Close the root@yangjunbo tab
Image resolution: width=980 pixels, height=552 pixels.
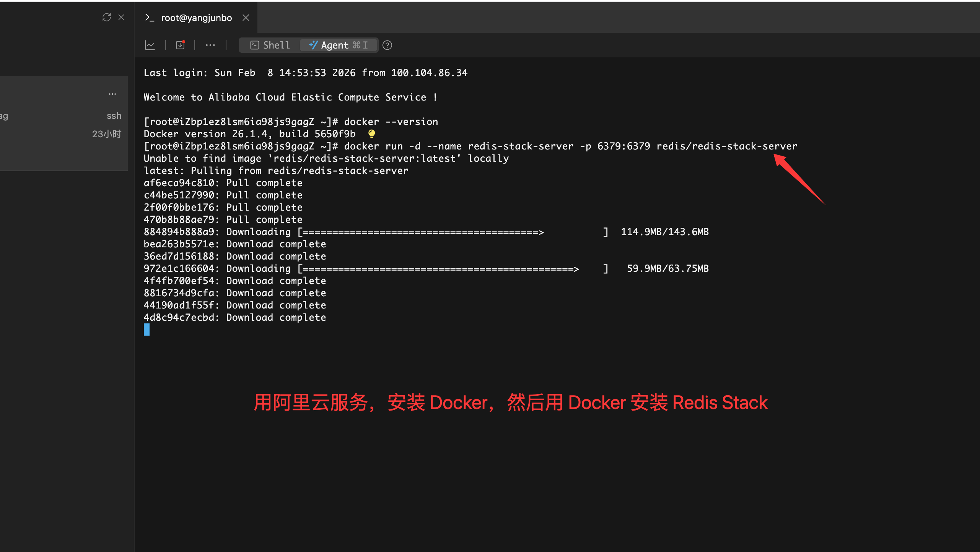[x=246, y=18]
